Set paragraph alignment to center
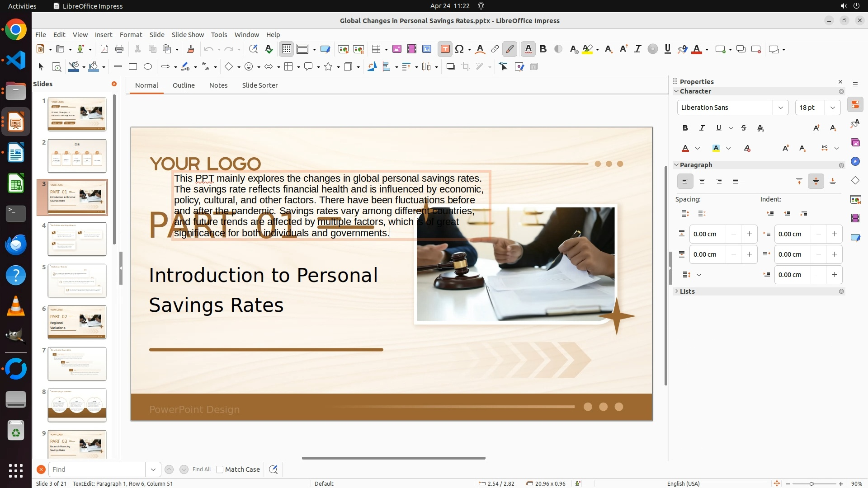Screen dimensions: 868x488 click(702, 181)
